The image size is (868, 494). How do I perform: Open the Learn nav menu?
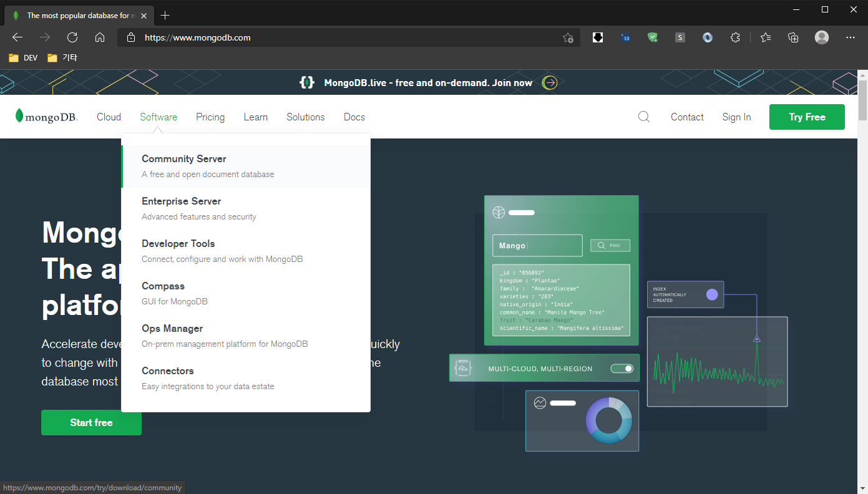pyautogui.click(x=255, y=117)
